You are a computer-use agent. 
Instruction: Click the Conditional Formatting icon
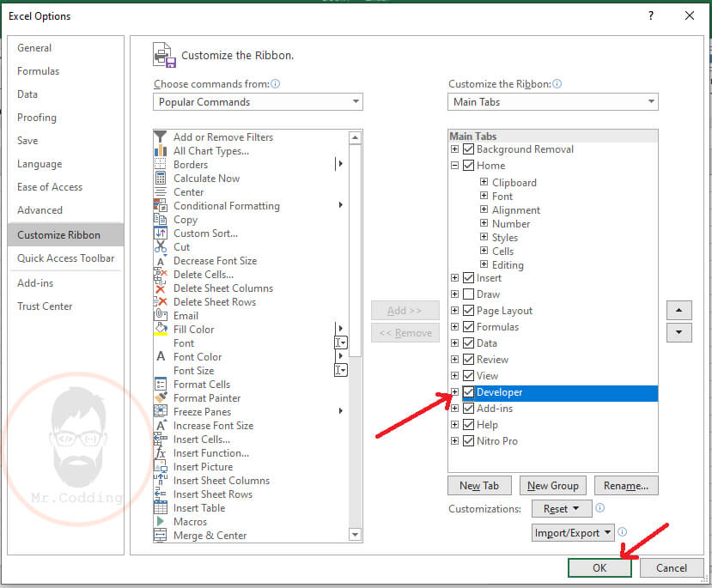[x=161, y=205]
